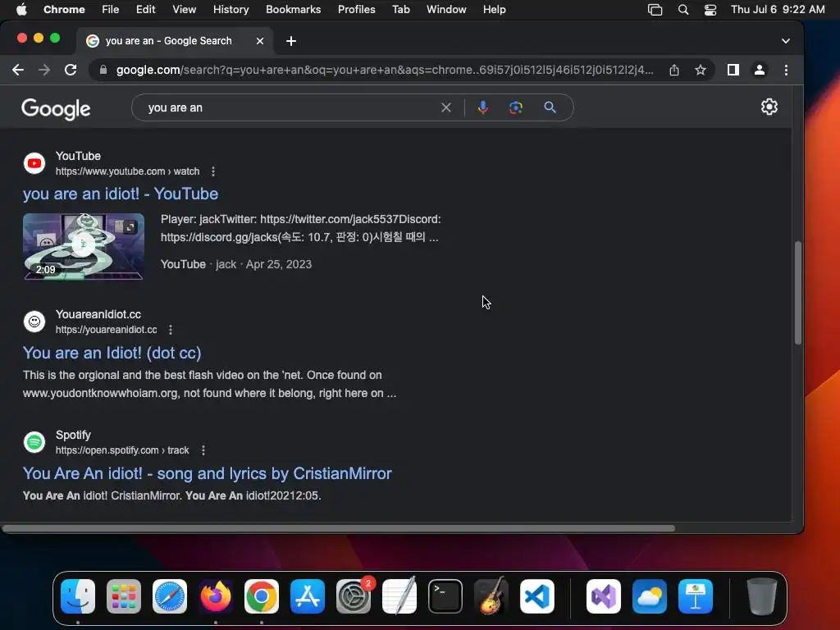Open more options for Youareanidiot.cc result

tap(171, 330)
